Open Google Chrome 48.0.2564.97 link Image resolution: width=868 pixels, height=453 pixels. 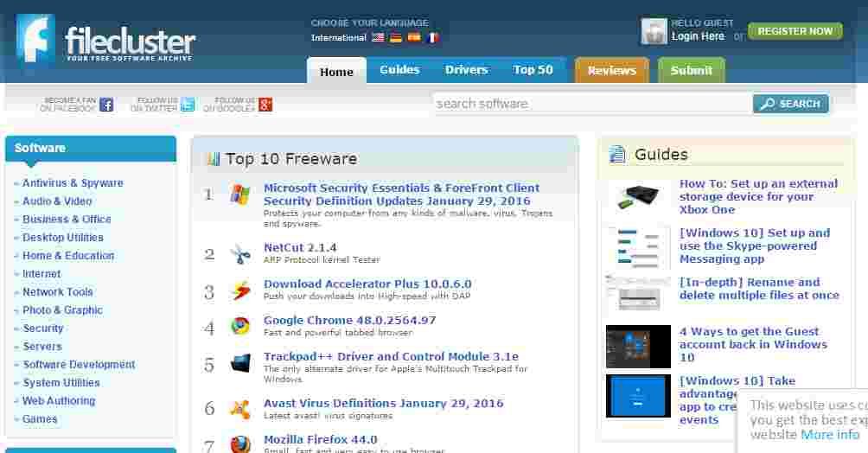tap(350, 320)
